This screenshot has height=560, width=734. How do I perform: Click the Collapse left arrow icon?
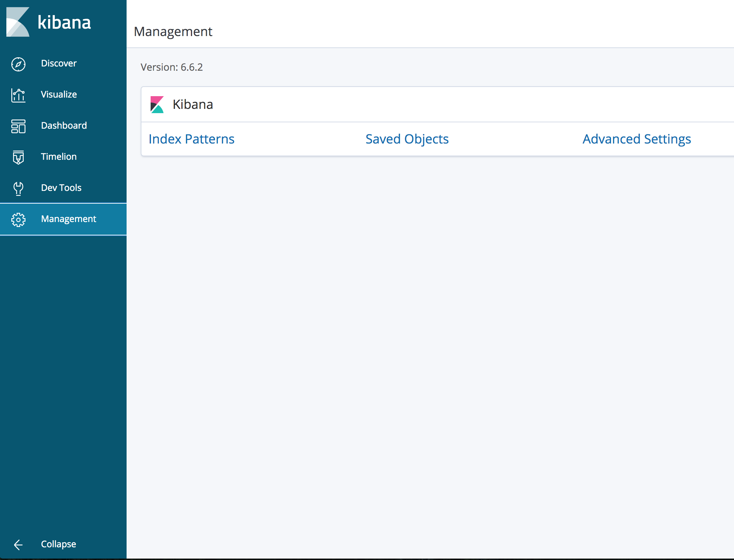click(18, 545)
